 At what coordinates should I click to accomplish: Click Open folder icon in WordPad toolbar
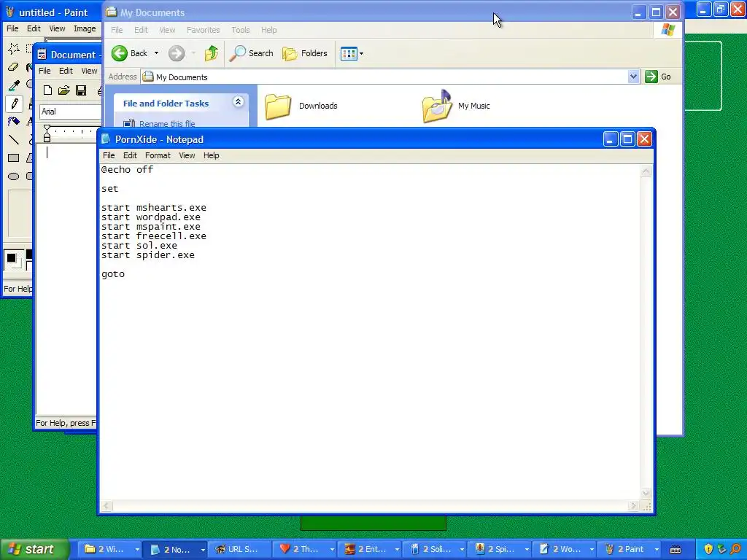64,90
